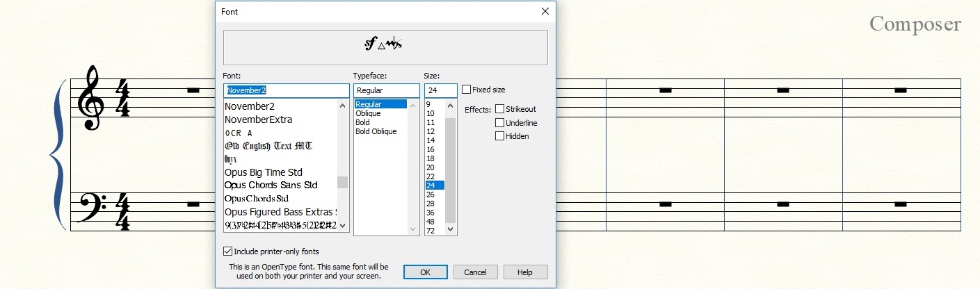Click the Font name input field

pos(287,90)
